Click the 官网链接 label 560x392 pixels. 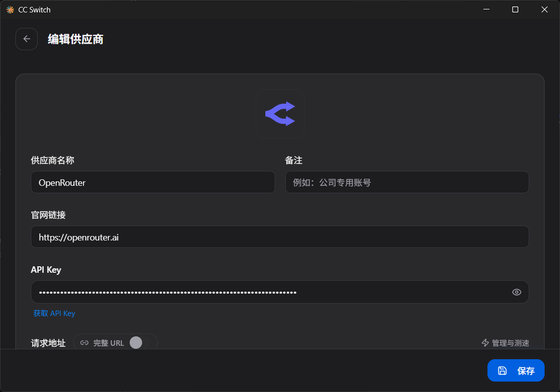click(48, 215)
